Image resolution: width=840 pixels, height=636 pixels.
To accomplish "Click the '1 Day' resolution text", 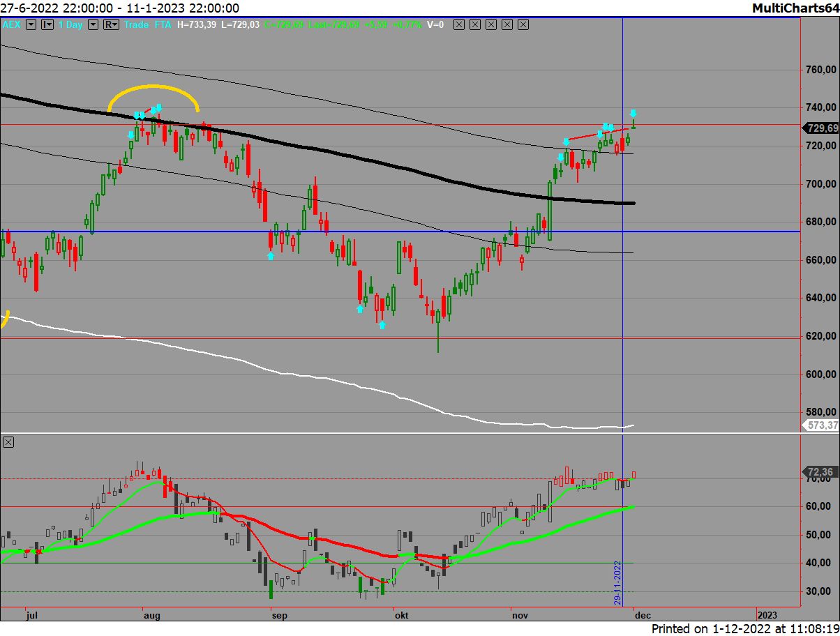I will (72, 25).
